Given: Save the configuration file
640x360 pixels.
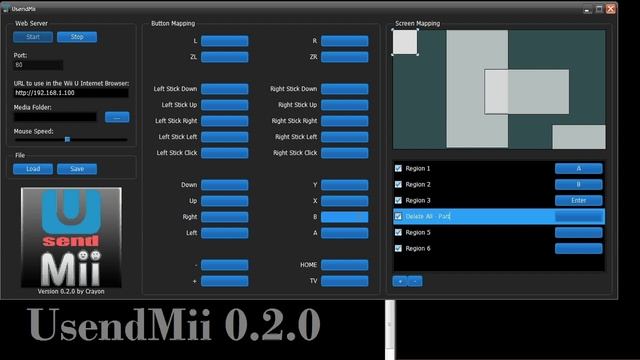Looking at the screenshot, I should [x=77, y=169].
